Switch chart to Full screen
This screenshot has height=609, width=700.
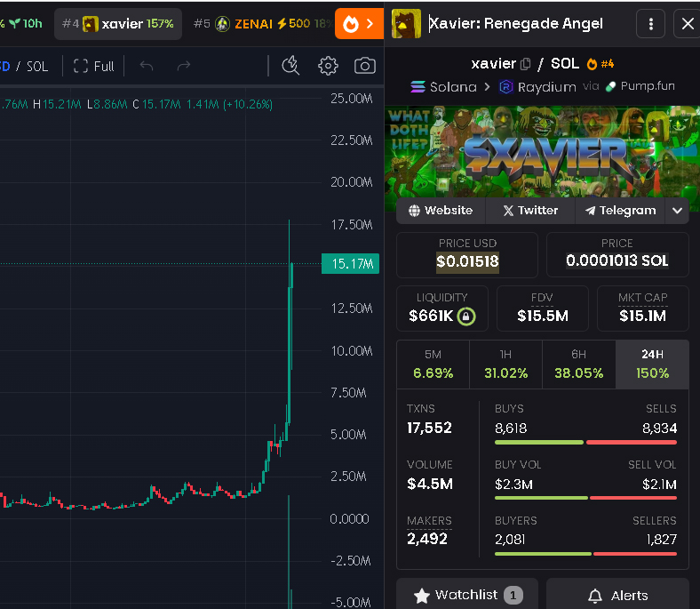[93, 66]
